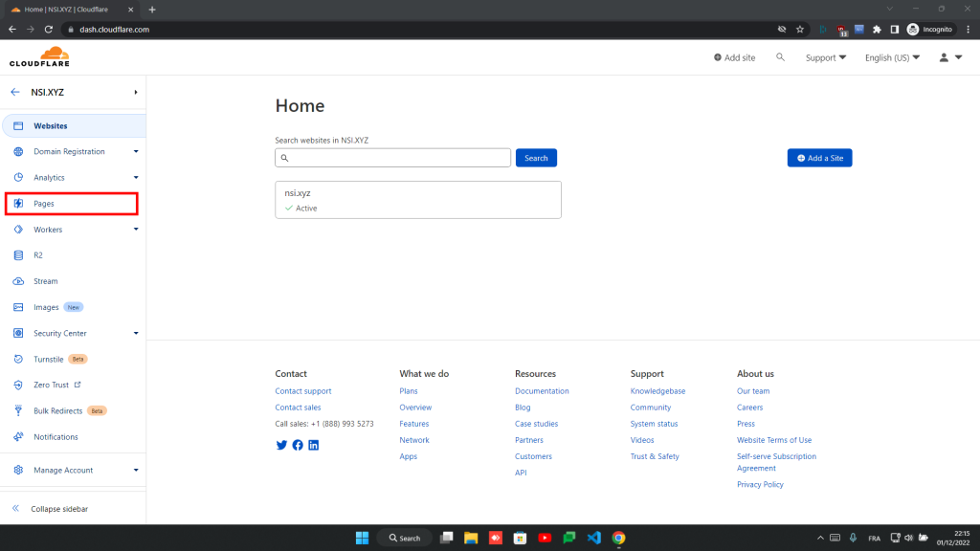Image resolution: width=980 pixels, height=551 pixels.
Task: Click the Manage Account gear icon
Action: click(18, 470)
